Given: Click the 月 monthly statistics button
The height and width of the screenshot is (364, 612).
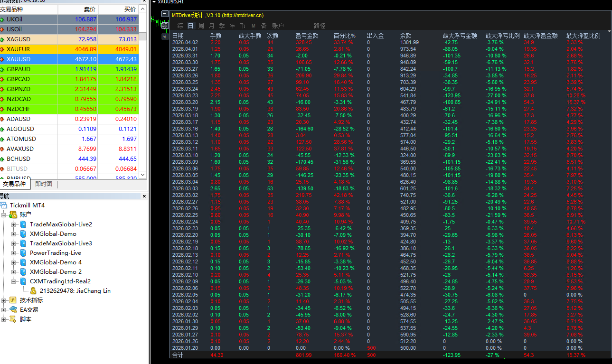Looking at the screenshot, I should (212, 26).
